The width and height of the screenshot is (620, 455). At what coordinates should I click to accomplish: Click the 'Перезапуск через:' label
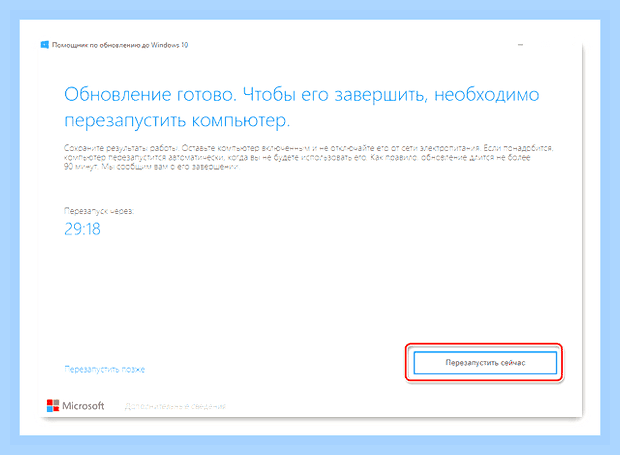click(99, 211)
